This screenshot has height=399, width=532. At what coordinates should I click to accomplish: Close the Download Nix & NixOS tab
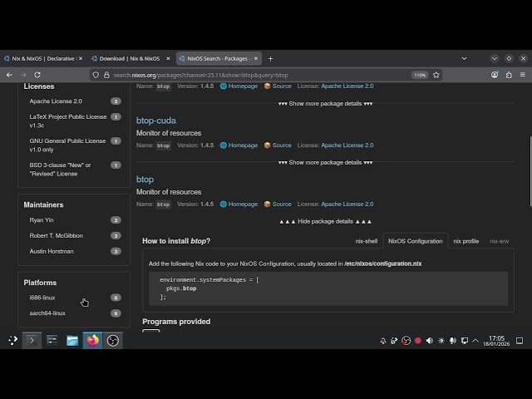(168, 59)
